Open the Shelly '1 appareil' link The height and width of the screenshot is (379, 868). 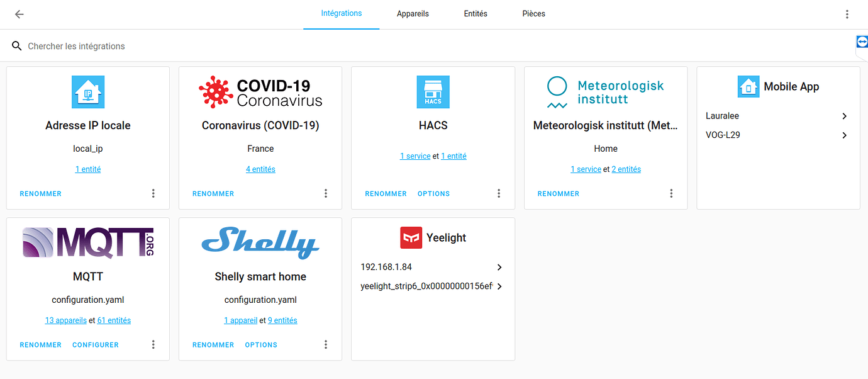pyautogui.click(x=241, y=320)
